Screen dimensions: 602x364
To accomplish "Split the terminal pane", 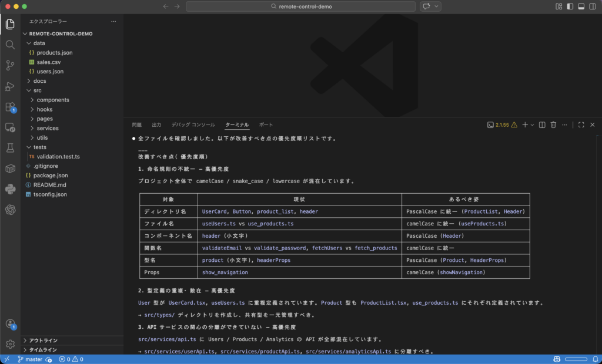I will pos(543,125).
